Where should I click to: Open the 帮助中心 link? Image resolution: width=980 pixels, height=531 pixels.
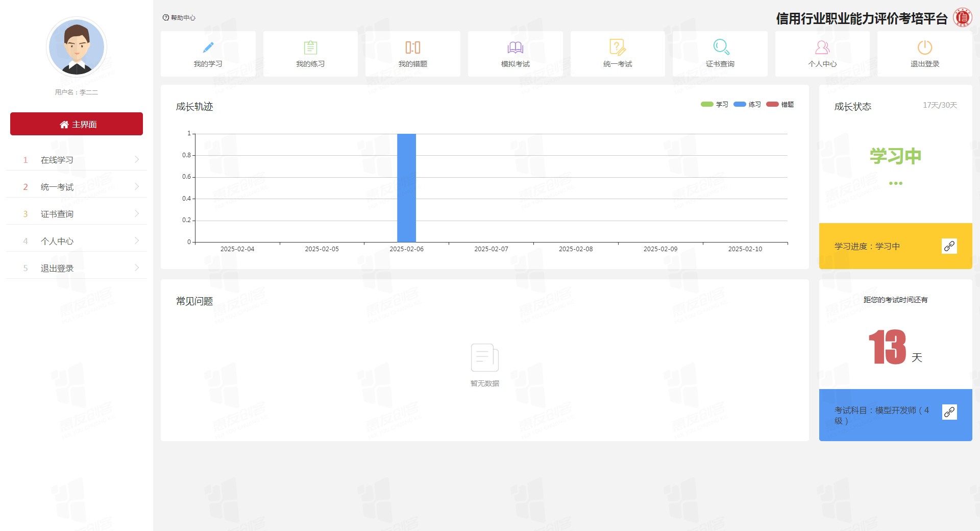point(179,18)
